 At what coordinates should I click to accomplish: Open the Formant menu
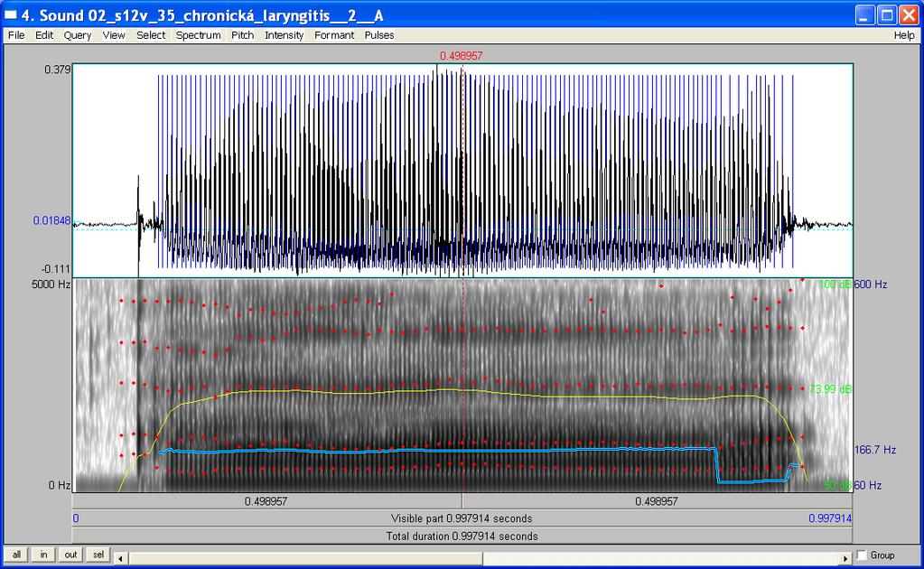[334, 35]
